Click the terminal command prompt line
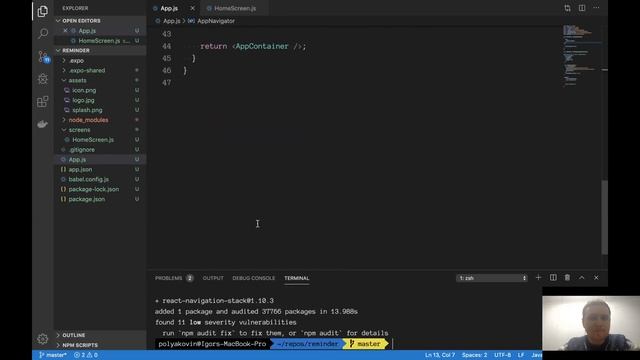This screenshot has width=640, height=360. tap(273, 344)
